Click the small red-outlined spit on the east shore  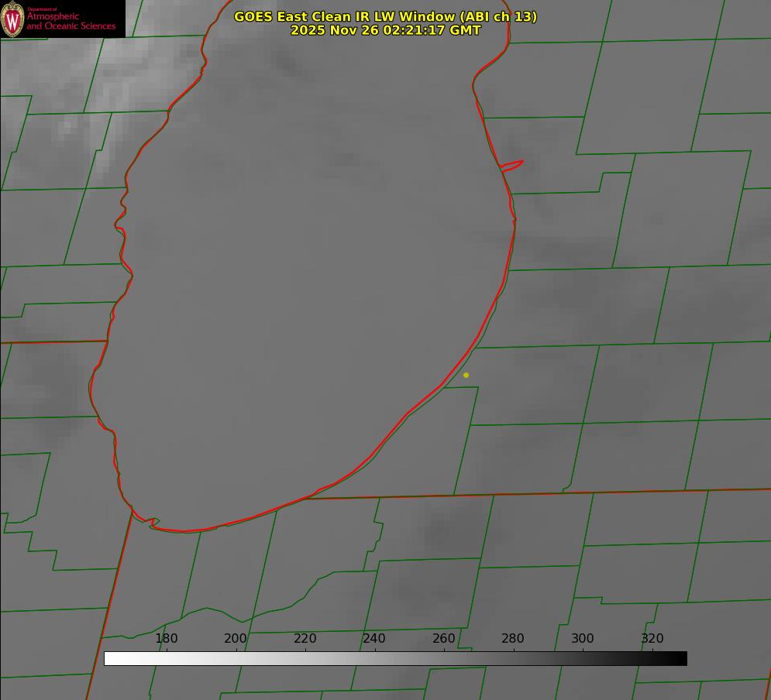(x=513, y=164)
